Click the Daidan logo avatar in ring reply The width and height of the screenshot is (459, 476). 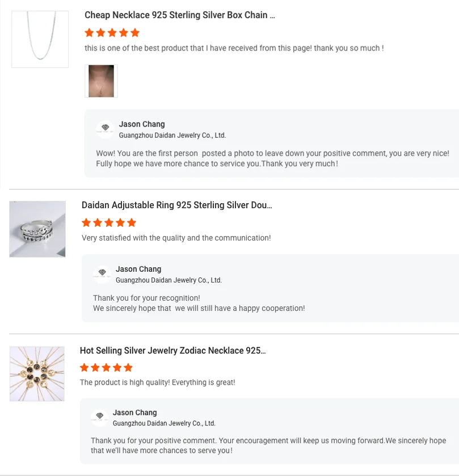point(102,273)
